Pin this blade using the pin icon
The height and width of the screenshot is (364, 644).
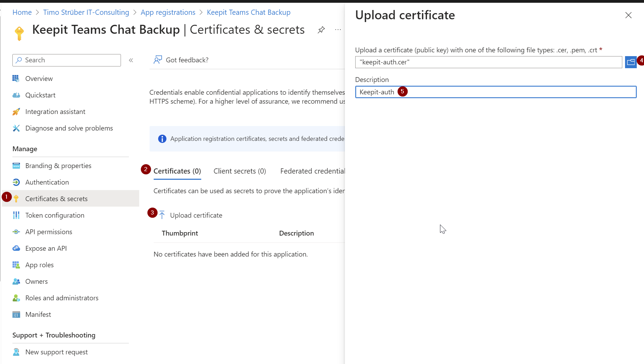pyautogui.click(x=321, y=30)
